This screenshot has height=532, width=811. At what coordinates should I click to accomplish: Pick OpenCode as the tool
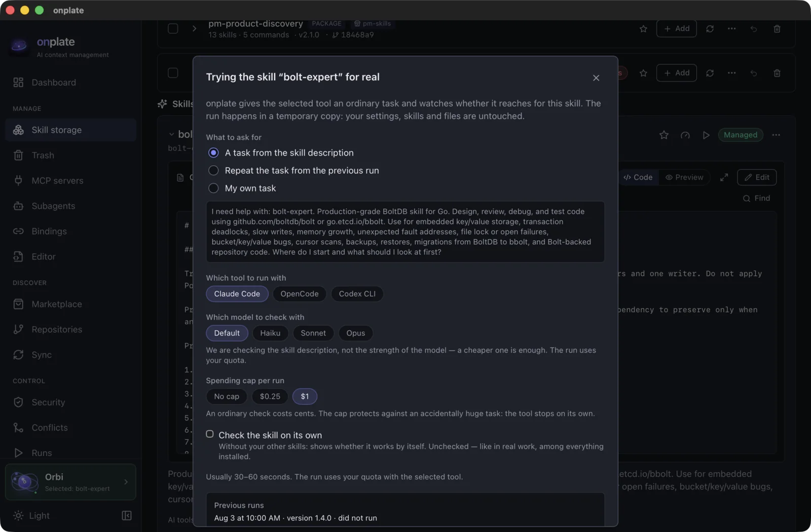click(x=300, y=294)
